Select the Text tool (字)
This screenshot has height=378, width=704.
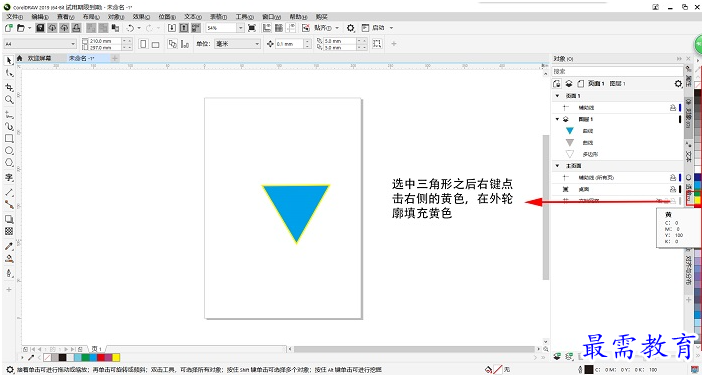click(x=9, y=178)
